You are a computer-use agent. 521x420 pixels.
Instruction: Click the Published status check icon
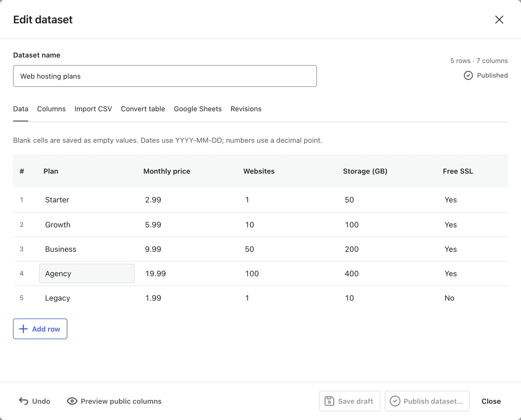pyautogui.click(x=468, y=76)
